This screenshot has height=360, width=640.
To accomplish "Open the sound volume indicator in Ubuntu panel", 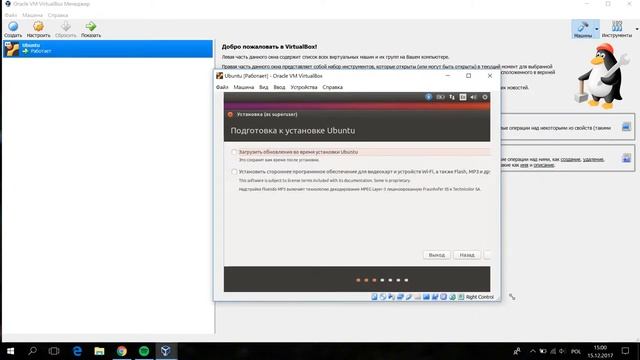I will tap(473, 97).
